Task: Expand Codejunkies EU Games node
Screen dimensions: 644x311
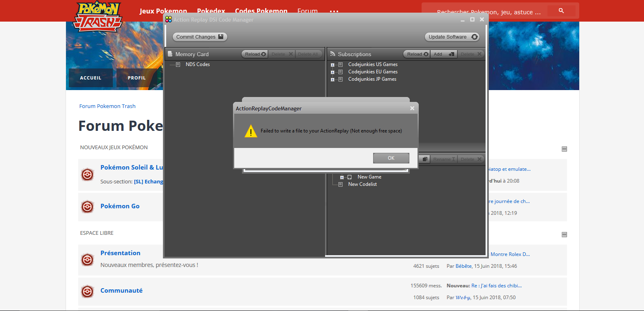Action: 332,72
